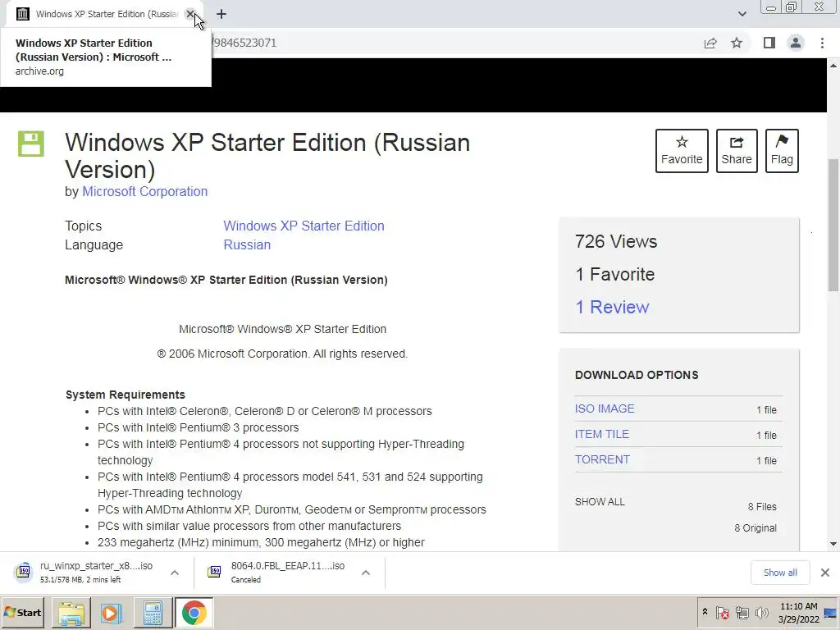The image size is (840, 630).
Task: Expand options for ru_winxp_starter download
Action: 175,573
